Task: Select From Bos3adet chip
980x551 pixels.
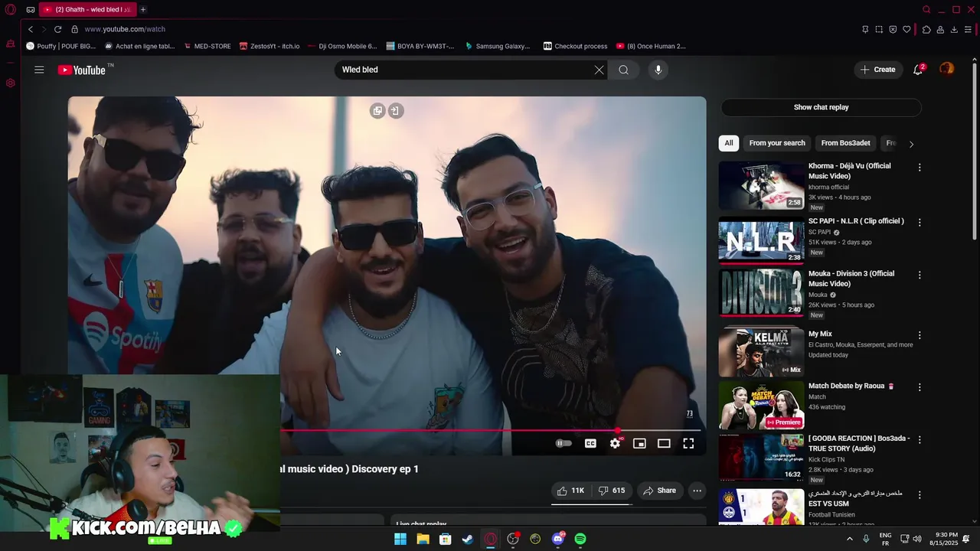Action: tap(845, 143)
